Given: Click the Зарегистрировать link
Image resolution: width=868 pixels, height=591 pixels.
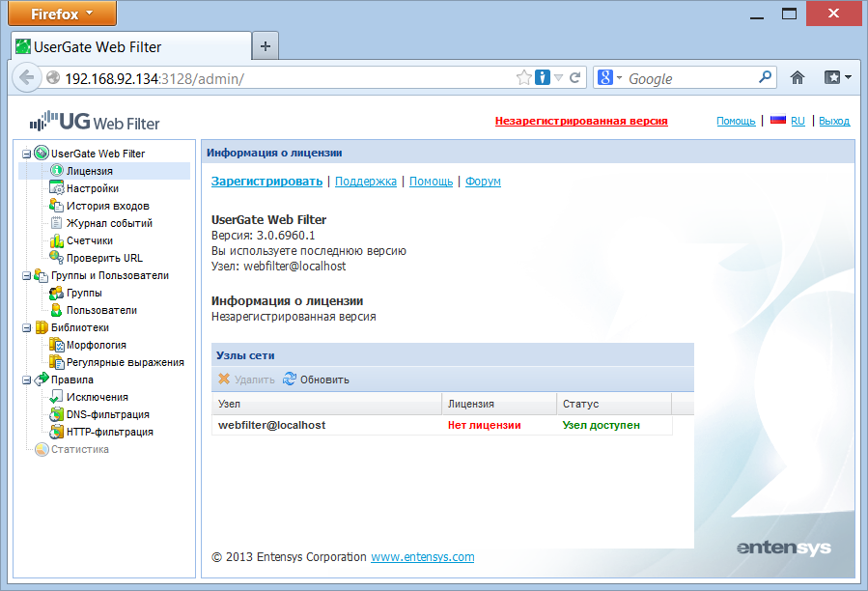Looking at the screenshot, I should [266, 182].
